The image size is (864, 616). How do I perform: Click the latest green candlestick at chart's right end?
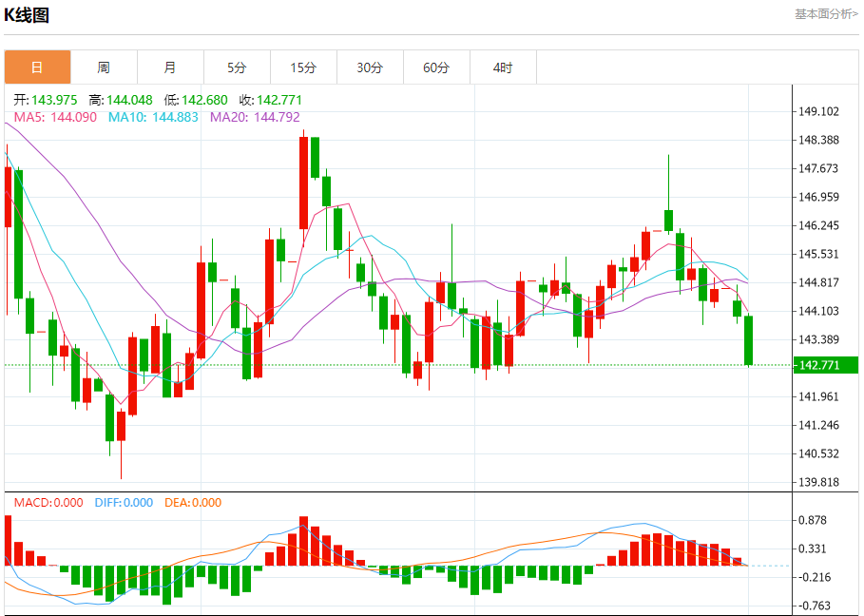coord(748,340)
